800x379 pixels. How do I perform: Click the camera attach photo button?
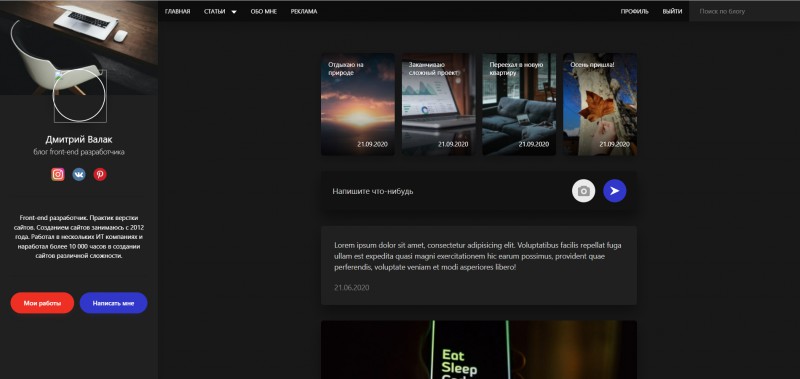583,191
